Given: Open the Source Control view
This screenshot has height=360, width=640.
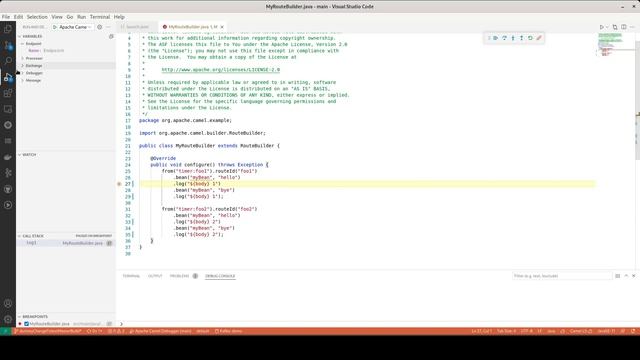Looking at the screenshot, I should [8, 45].
